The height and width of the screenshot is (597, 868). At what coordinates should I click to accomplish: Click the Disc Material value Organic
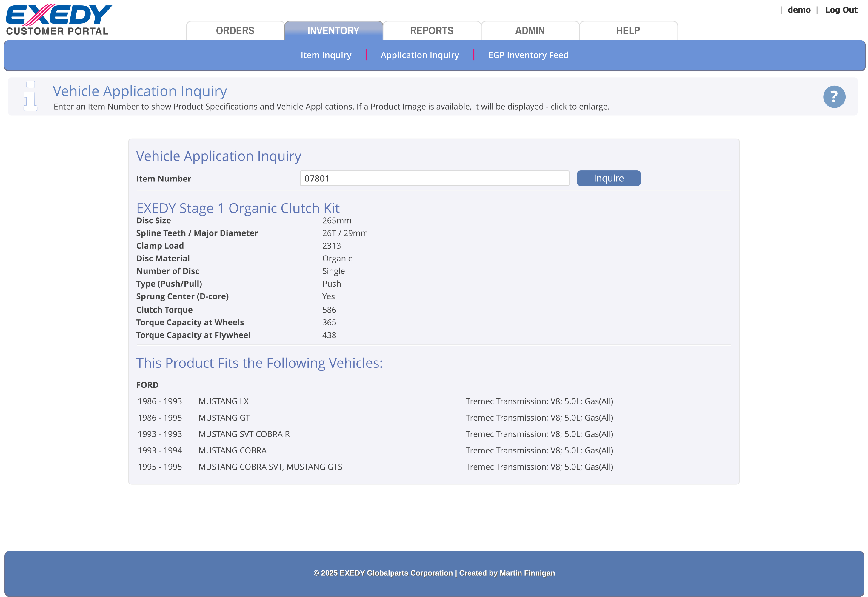point(337,259)
